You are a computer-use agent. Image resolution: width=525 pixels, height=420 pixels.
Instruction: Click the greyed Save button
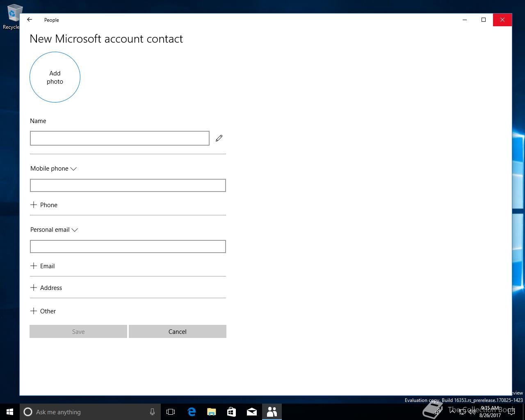click(x=78, y=331)
